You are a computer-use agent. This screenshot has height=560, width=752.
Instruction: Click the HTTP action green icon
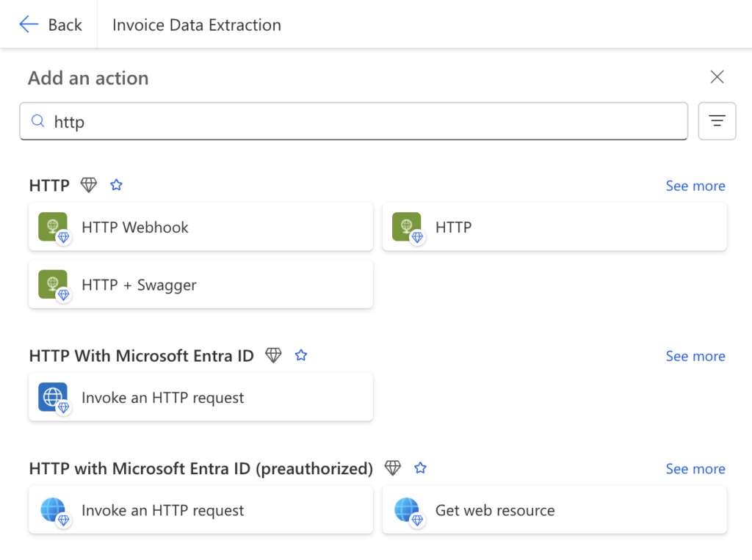[x=407, y=227]
